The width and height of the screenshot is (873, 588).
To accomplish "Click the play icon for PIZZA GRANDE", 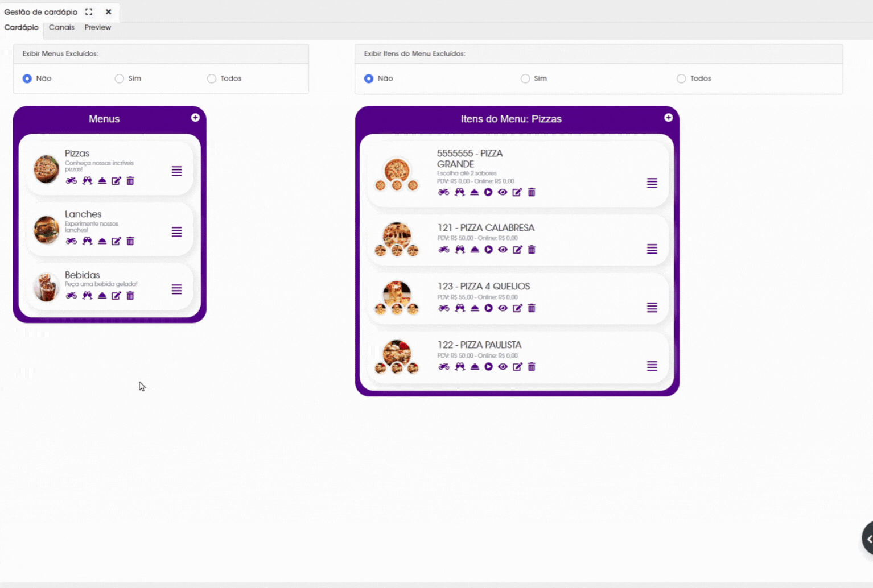I will click(488, 192).
